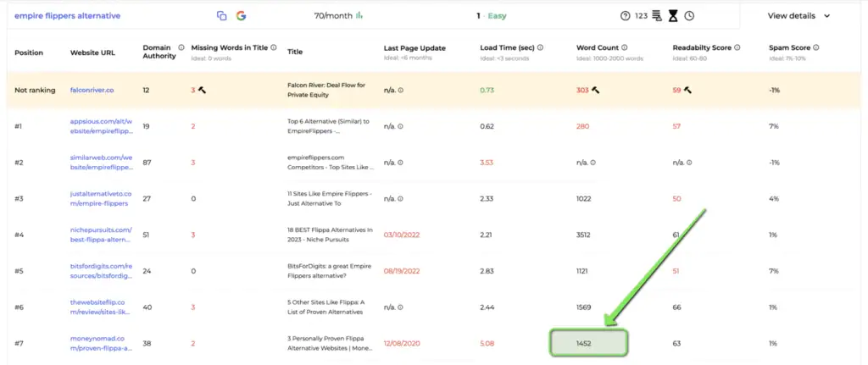Image resolution: width=868 pixels, height=365 pixels.
Task: Click the list filter icon beside 123
Action: (x=657, y=16)
